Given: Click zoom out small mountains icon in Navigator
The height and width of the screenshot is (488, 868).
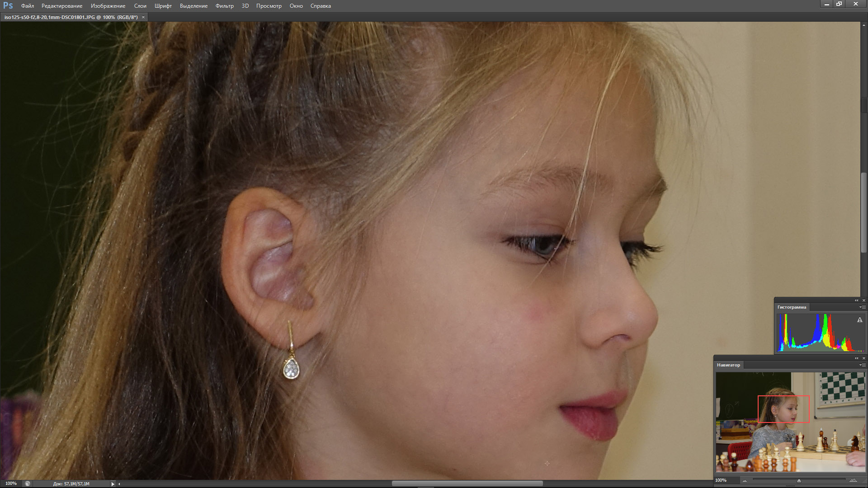Looking at the screenshot, I should 745,480.
